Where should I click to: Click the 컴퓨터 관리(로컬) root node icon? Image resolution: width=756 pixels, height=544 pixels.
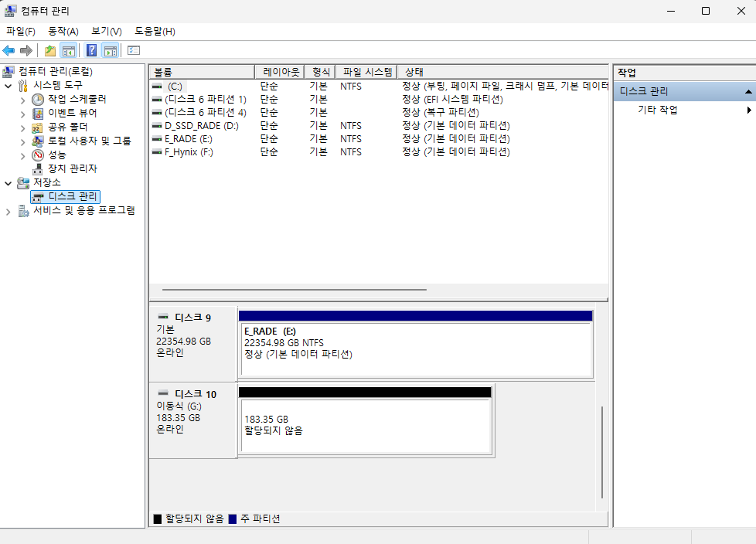click(x=9, y=72)
